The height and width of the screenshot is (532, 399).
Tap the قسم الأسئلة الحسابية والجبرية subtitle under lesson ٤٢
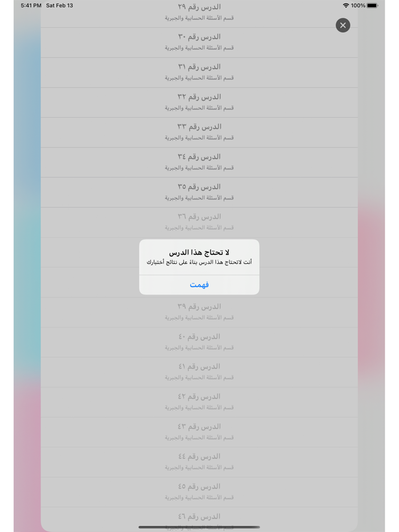point(198,408)
